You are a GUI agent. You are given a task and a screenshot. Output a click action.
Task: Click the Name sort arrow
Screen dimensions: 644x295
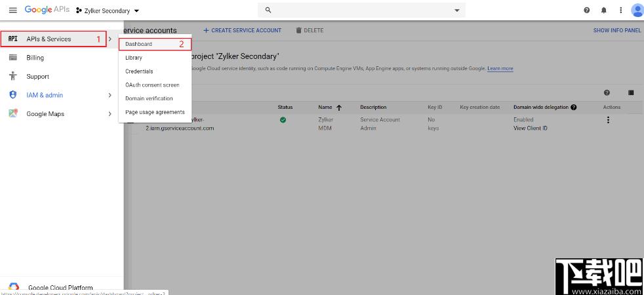pos(339,108)
